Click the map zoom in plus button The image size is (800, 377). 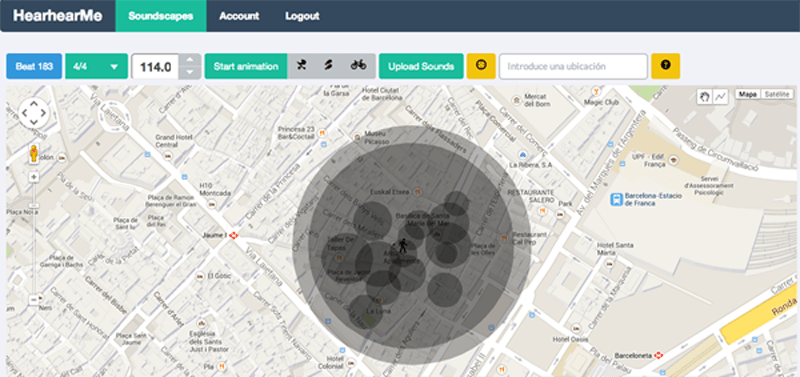coord(34,177)
